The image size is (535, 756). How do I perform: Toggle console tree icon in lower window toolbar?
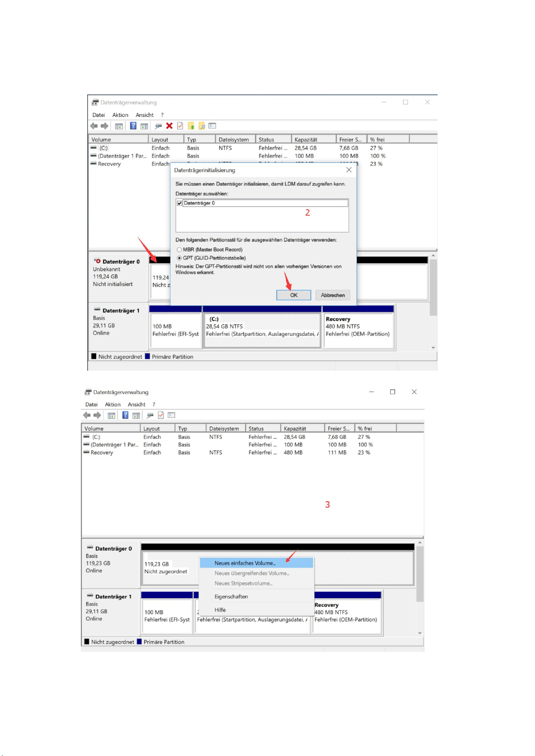point(112,415)
